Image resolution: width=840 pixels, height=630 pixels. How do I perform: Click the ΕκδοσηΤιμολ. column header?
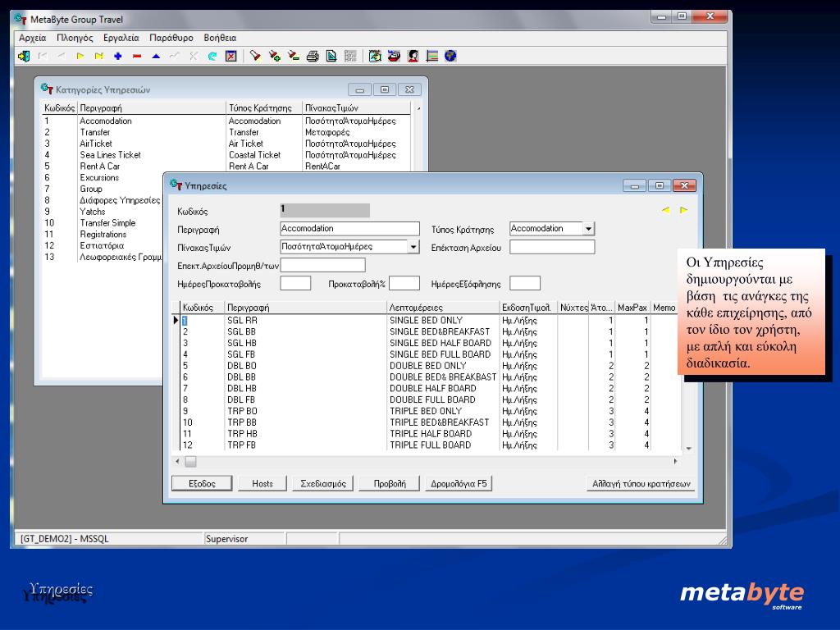[527, 308]
